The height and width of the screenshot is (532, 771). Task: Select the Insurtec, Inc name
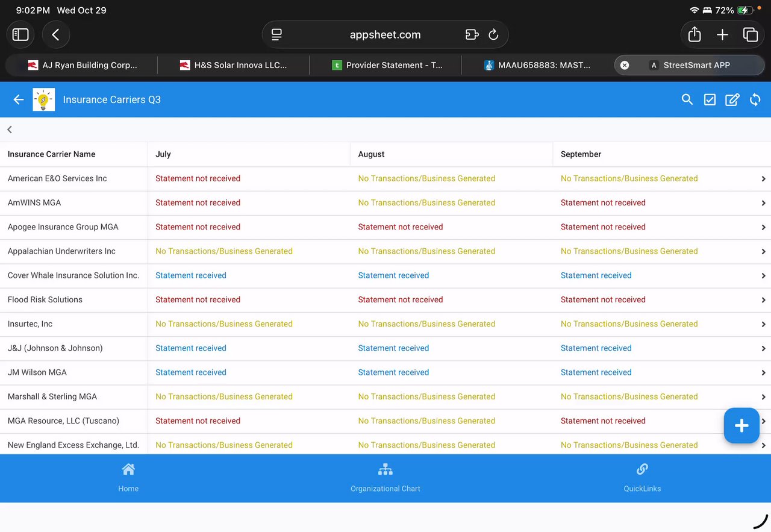click(x=30, y=324)
